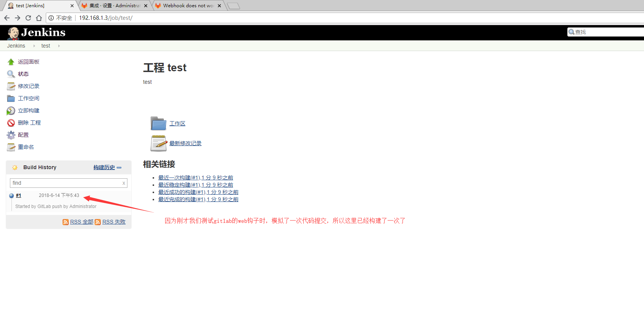Click the sun weather icon in Build History
The image size is (644, 336).
tap(15, 167)
